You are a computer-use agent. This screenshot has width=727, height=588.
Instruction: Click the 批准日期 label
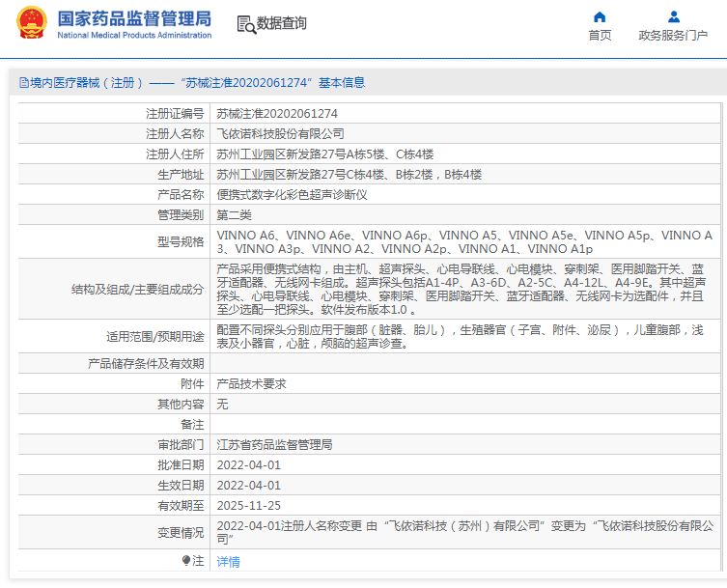pyautogui.click(x=181, y=465)
